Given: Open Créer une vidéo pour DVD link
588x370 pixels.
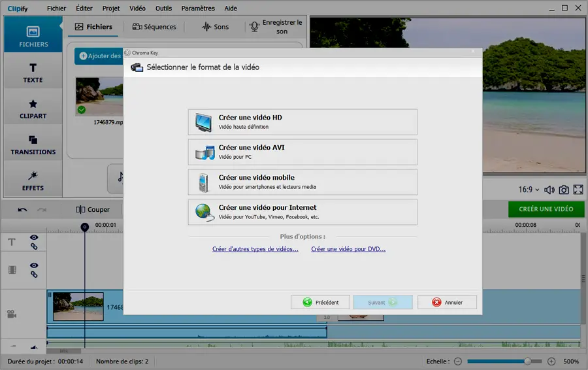Looking at the screenshot, I should 348,249.
